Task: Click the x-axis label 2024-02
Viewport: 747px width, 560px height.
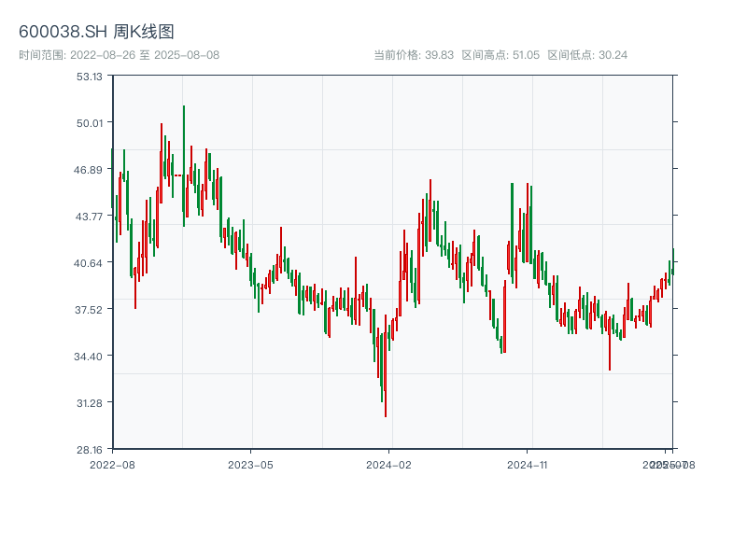Action: click(388, 465)
